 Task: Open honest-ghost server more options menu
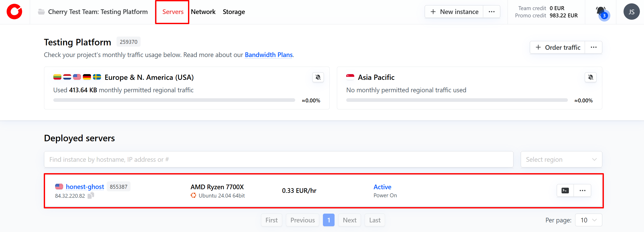tap(582, 191)
